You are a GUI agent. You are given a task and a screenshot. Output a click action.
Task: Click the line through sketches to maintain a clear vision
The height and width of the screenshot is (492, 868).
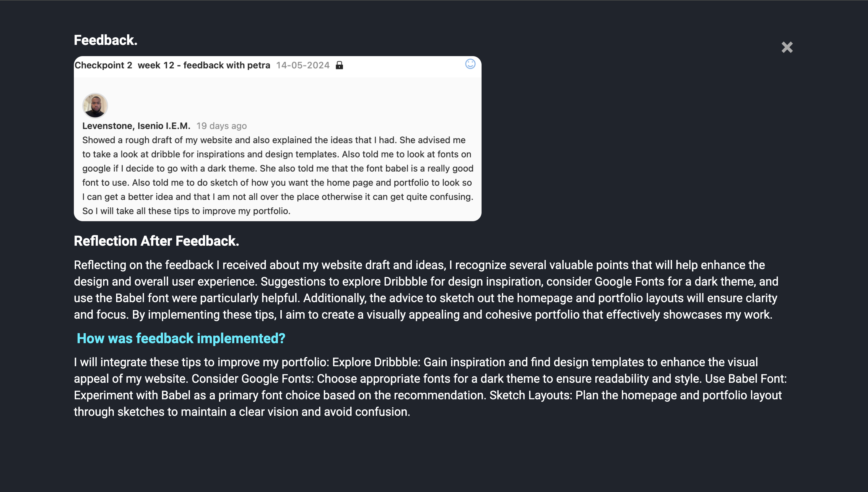pos(242,412)
